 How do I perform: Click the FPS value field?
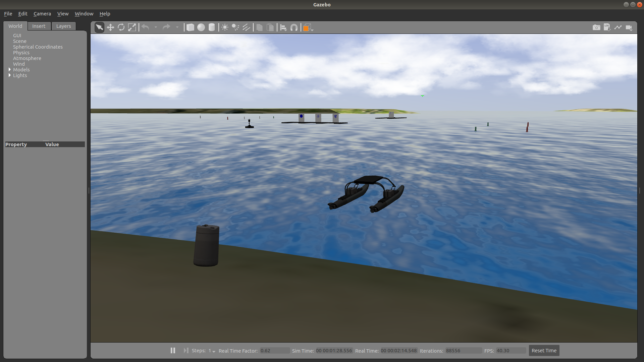[x=511, y=351]
